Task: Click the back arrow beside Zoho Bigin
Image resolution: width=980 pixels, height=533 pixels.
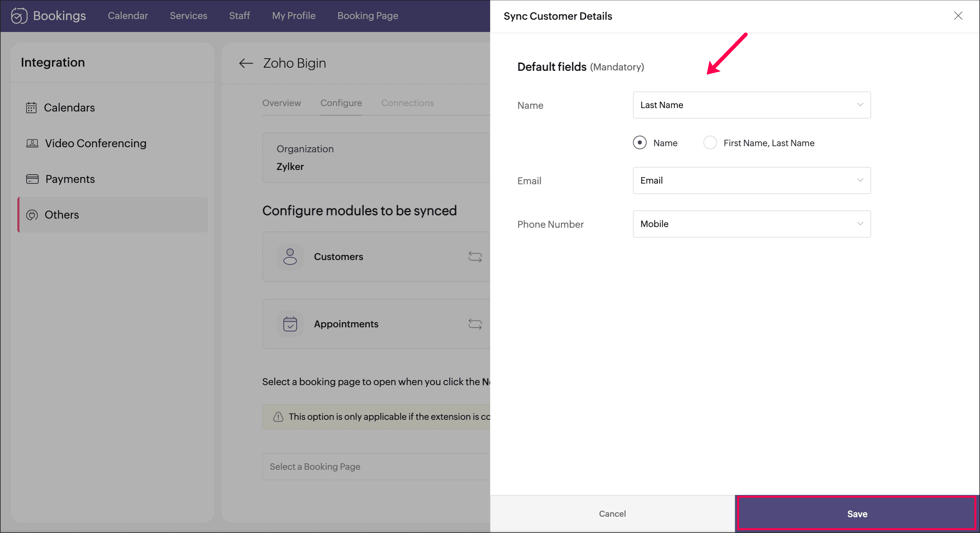Action: (246, 63)
